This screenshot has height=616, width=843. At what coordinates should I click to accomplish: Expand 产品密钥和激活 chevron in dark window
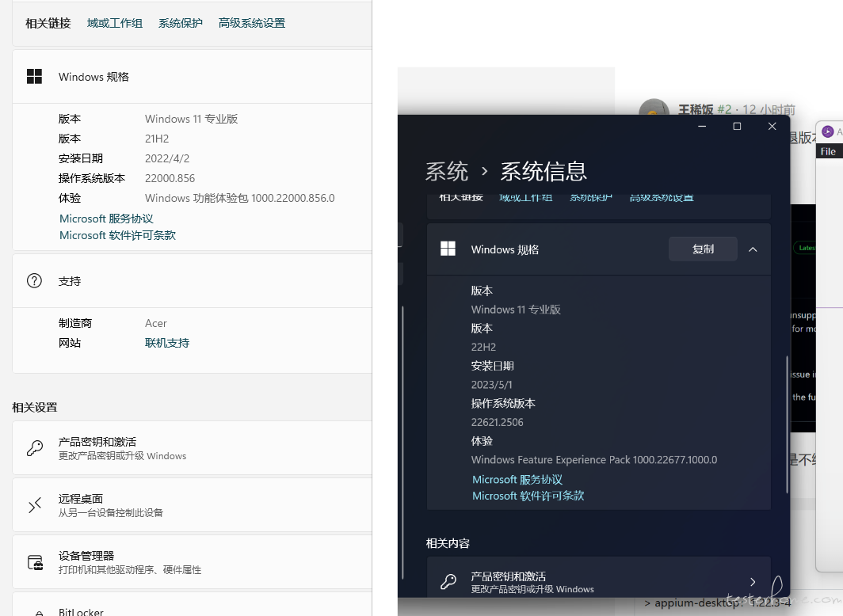(753, 582)
